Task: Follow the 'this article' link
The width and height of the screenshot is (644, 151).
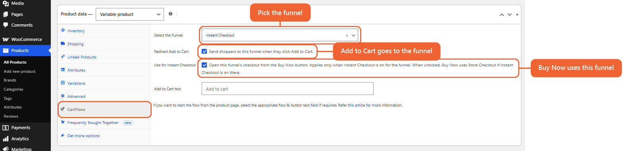Action: 356,105
